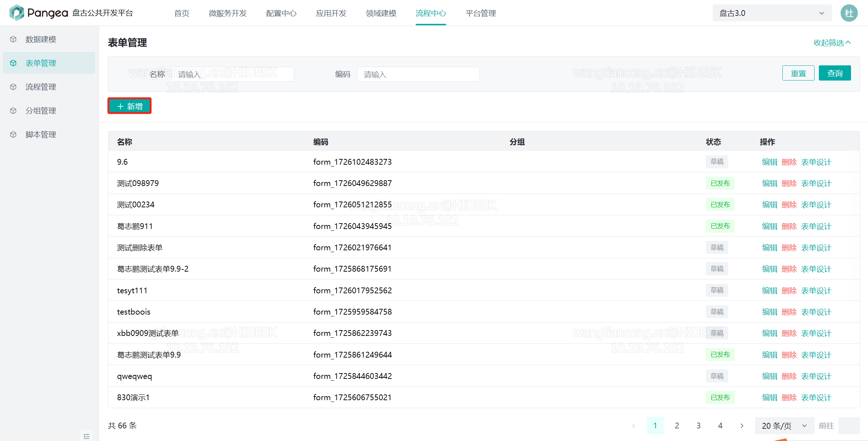The width and height of the screenshot is (868, 441).
Task: Delete the testboois form
Action: pos(789,312)
